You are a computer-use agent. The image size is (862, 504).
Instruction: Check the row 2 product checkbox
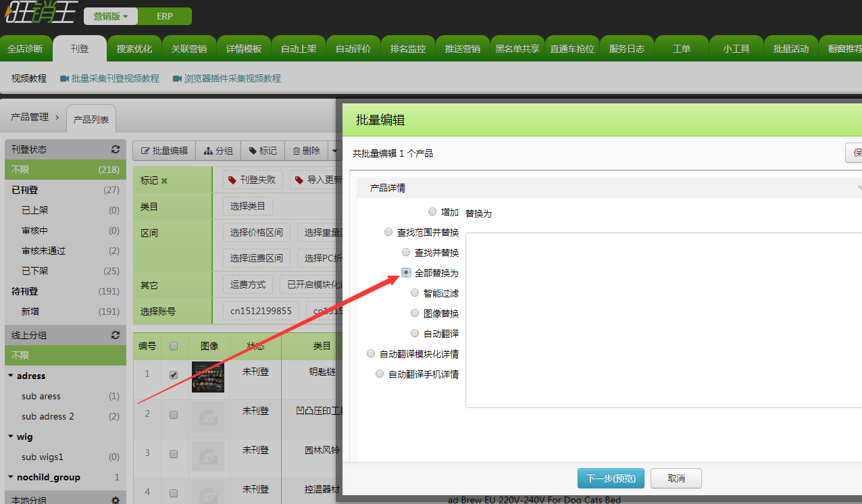(x=174, y=415)
